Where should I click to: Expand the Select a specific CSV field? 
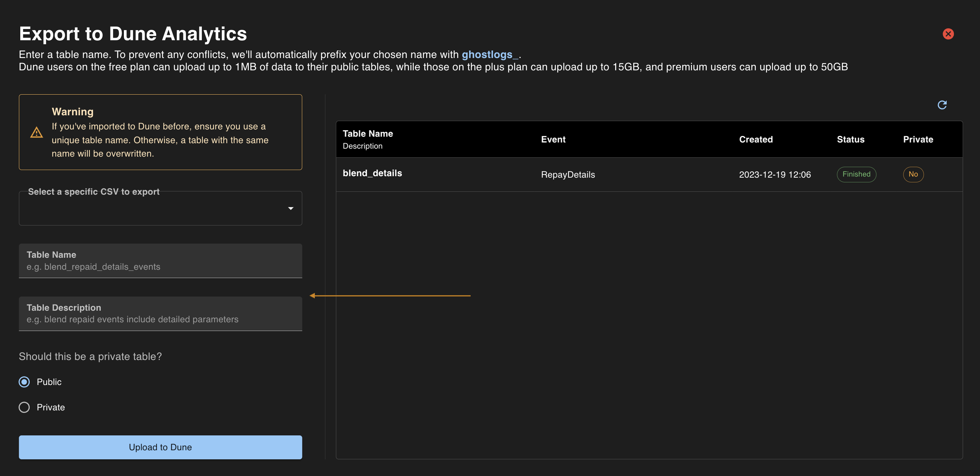tap(152, 208)
